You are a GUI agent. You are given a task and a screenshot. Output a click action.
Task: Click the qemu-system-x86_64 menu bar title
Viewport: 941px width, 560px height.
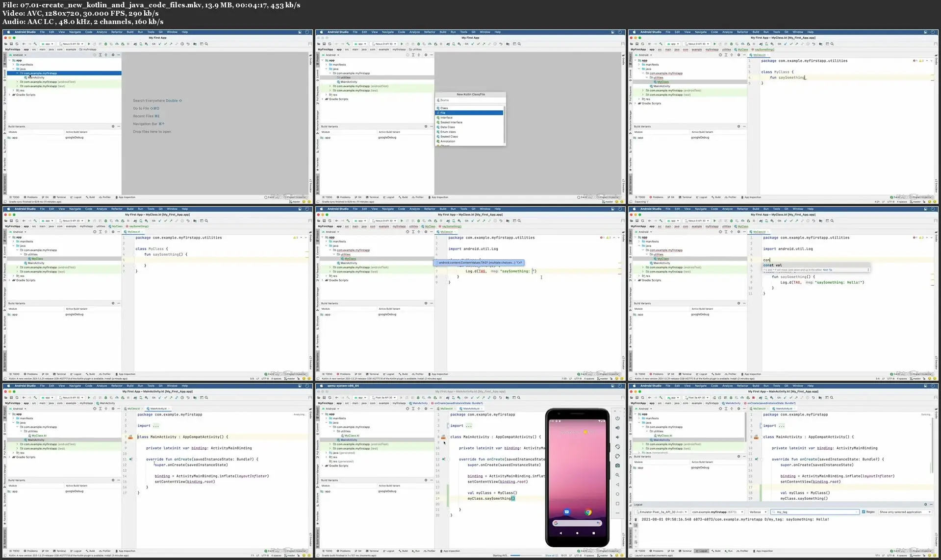[x=344, y=386]
